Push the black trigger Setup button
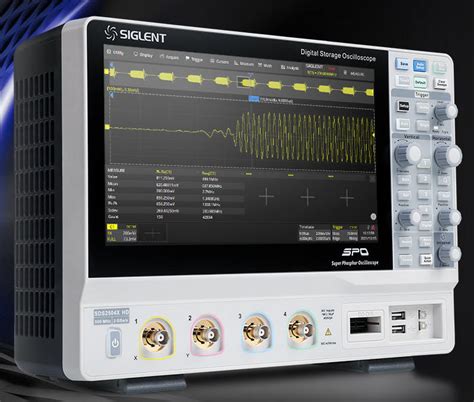The width and height of the screenshot is (474, 402). click(x=404, y=106)
